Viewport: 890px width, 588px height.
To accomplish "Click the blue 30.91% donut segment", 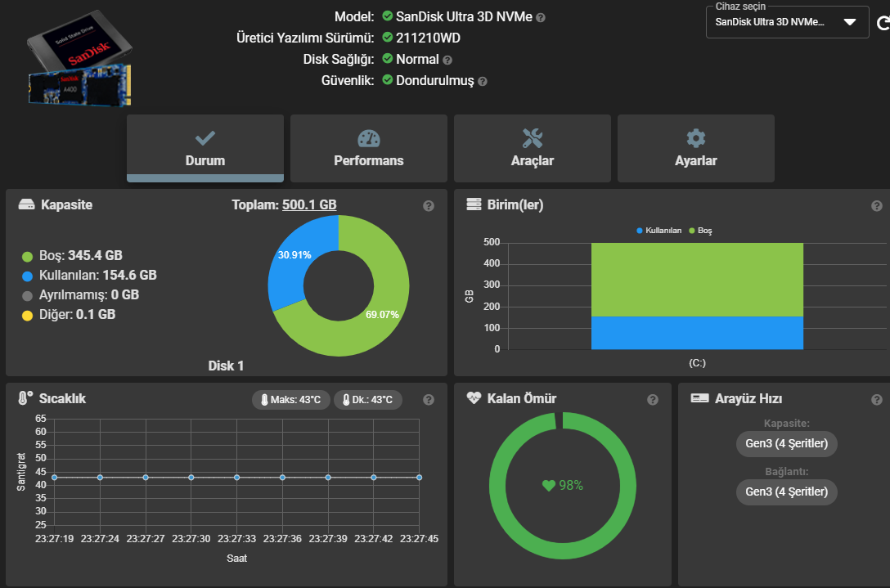I will 294,257.
